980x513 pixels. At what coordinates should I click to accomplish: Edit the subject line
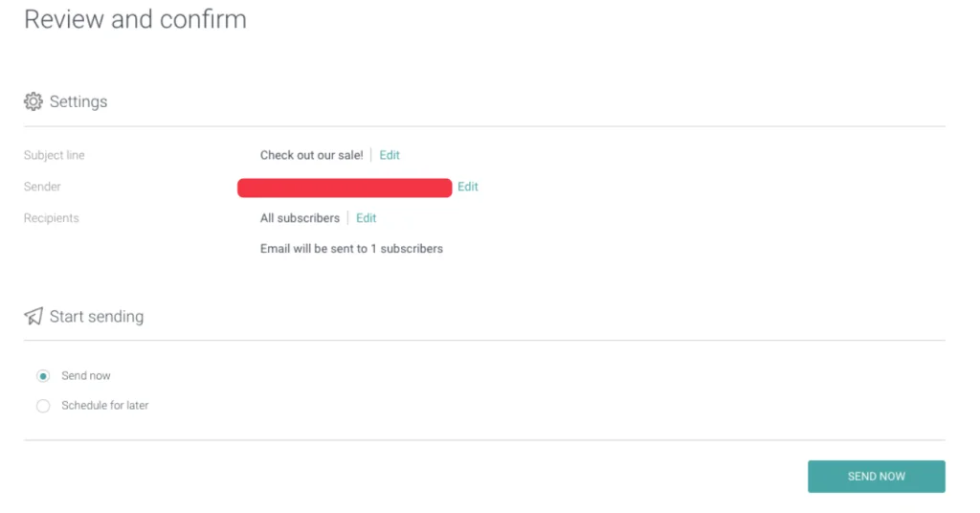(x=390, y=155)
